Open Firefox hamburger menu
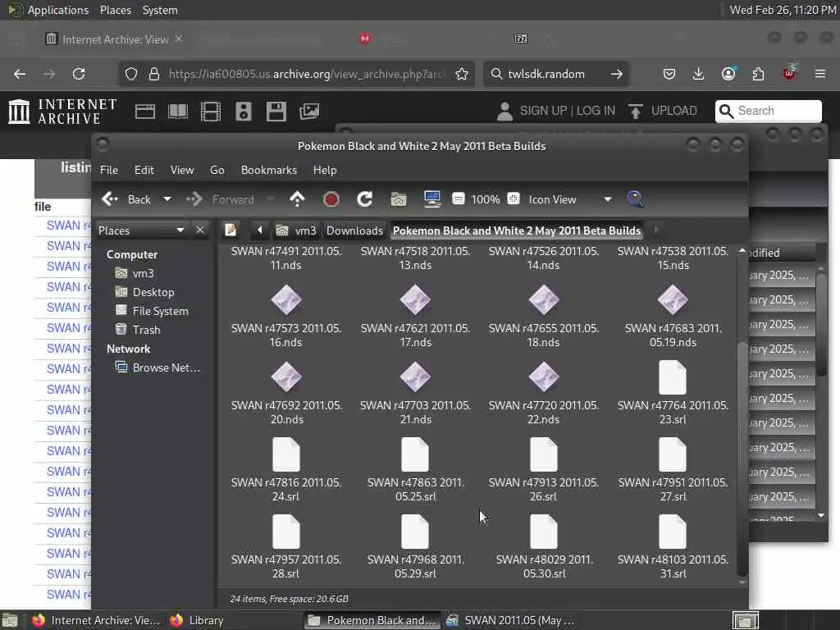840x630 pixels. coord(820,74)
